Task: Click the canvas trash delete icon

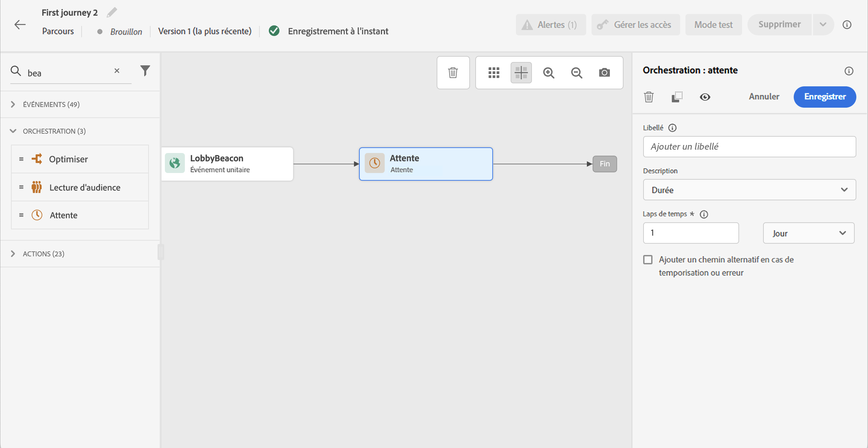Action: (x=453, y=72)
